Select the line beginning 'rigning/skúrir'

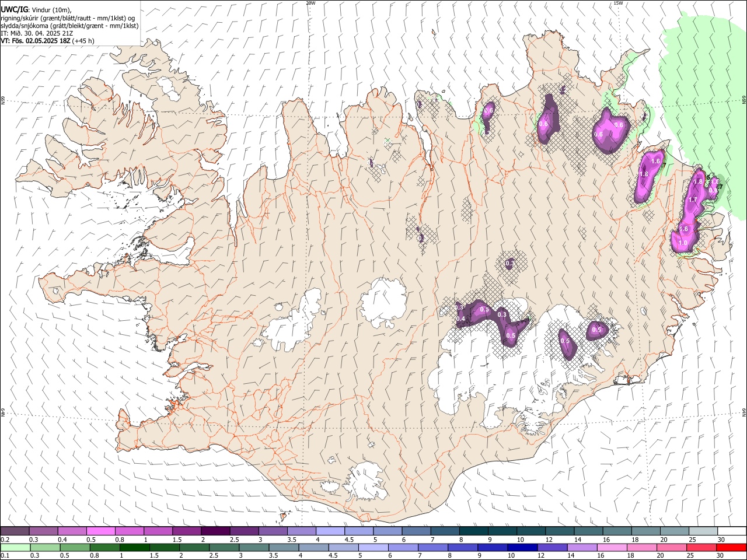point(68,17)
